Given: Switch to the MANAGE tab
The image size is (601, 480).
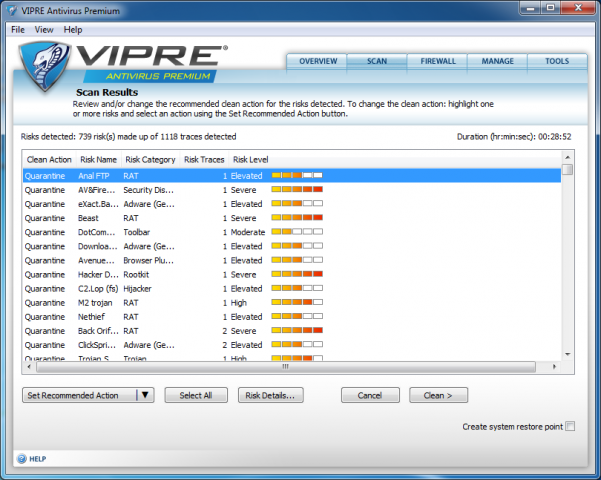Looking at the screenshot, I should tap(497, 61).
